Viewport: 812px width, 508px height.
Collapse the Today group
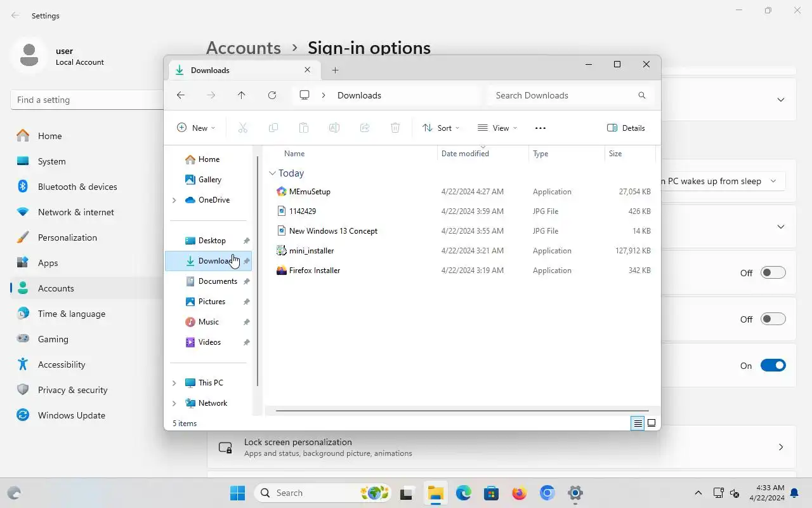pos(272,173)
